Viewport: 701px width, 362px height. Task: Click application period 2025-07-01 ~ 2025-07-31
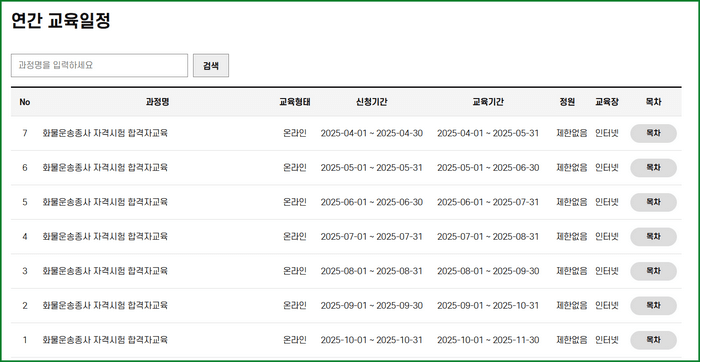(372, 236)
